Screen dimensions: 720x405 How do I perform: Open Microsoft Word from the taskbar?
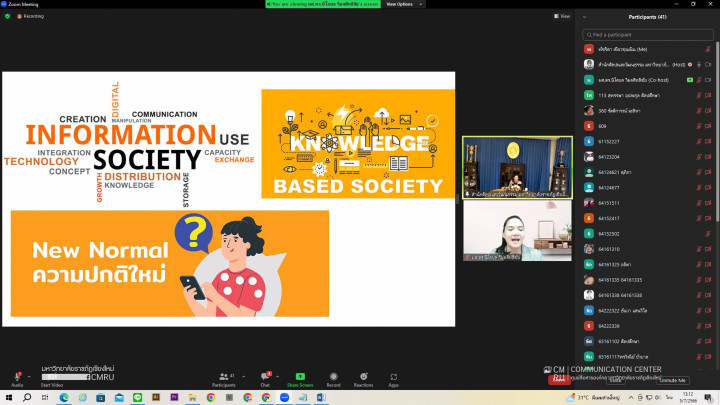(x=321, y=398)
